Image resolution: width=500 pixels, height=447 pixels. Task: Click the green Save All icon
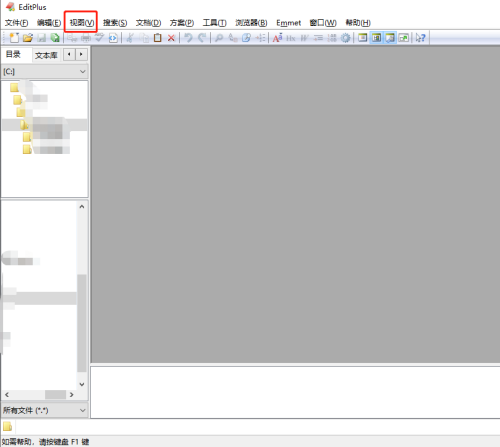pyautogui.click(x=55, y=38)
